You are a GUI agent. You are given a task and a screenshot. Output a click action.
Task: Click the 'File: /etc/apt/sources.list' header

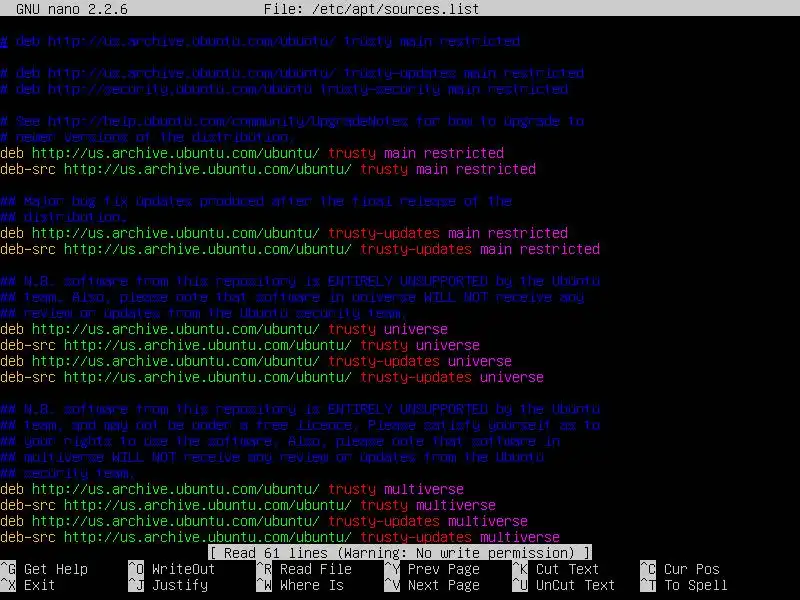[x=371, y=9]
